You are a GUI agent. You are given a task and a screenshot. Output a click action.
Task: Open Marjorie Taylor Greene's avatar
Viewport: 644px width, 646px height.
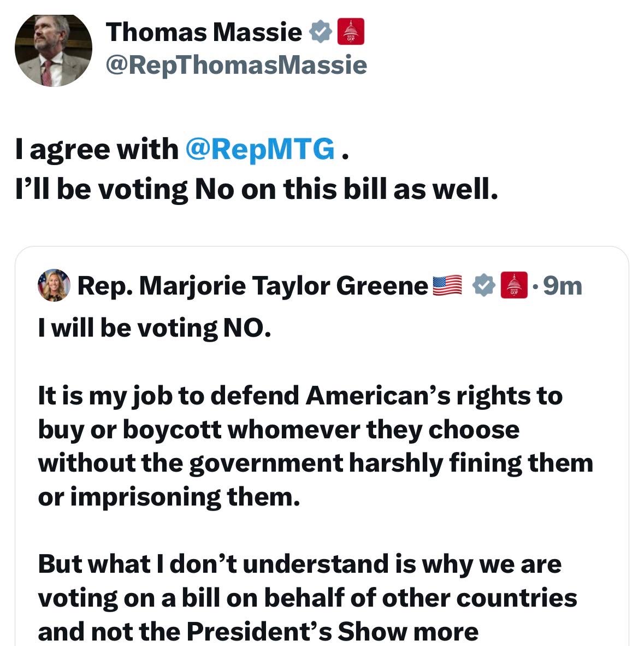pos(54,285)
